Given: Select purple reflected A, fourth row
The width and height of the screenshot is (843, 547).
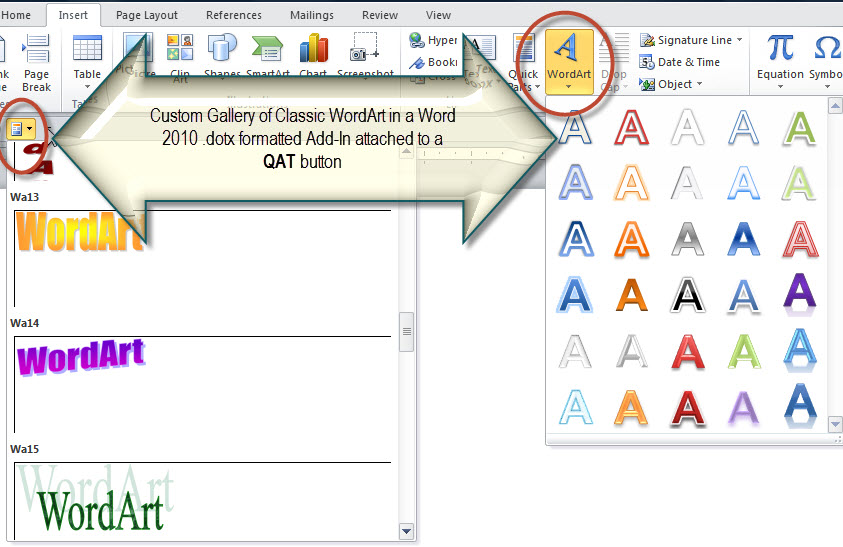Looking at the screenshot, I should 799,295.
